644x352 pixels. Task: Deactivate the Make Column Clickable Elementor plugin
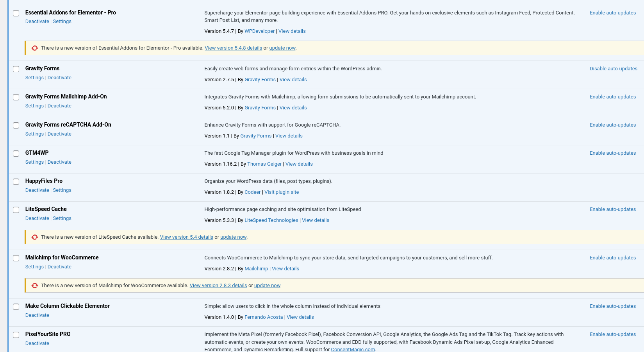click(37, 315)
